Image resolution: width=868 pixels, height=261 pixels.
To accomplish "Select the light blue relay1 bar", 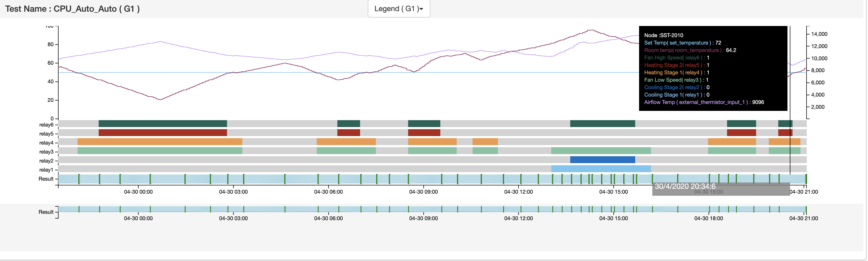I will [x=600, y=169].
